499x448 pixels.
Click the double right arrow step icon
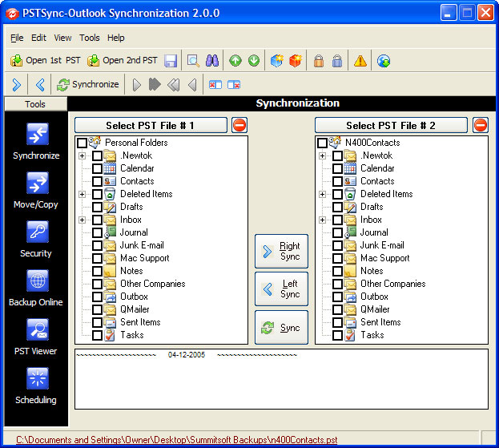tap(155, 85)
